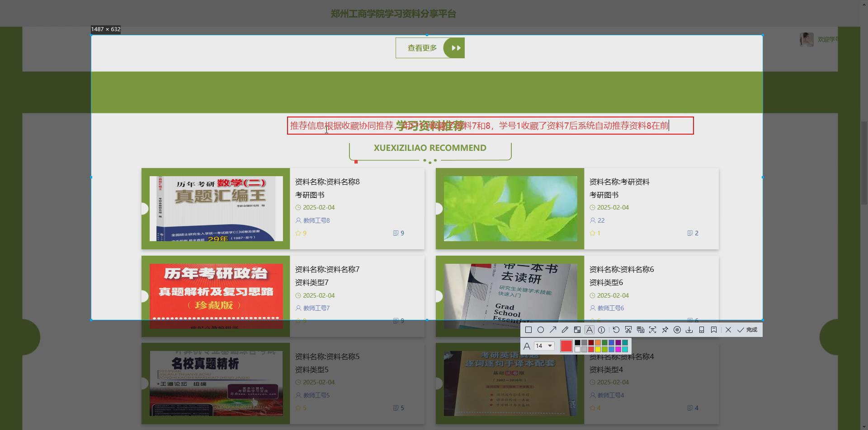Select the rectangle annotation tool
This screenshot has width=868, height=430.
[x=528, y=330]
